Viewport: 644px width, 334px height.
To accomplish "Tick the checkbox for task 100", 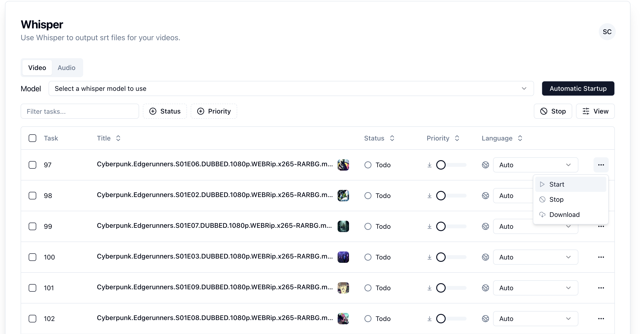I will click(32, 257).
